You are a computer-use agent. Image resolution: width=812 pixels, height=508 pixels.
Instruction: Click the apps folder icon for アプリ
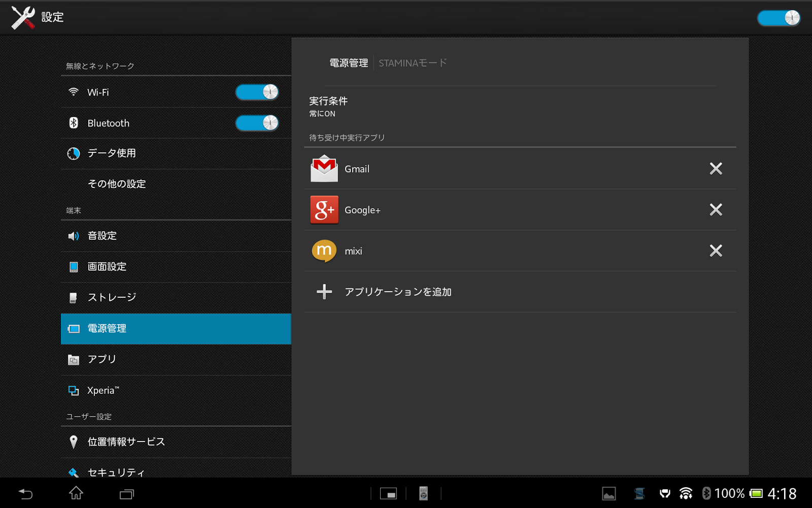74,360
